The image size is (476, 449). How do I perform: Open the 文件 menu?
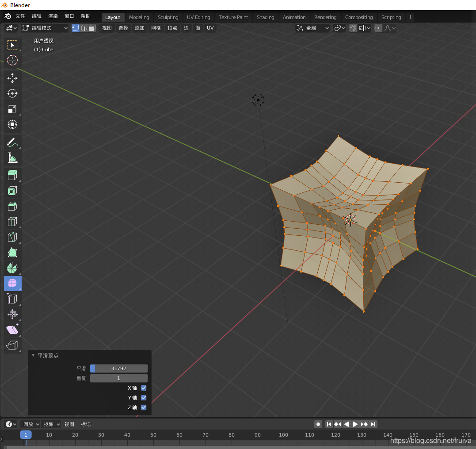click(20, 16)
